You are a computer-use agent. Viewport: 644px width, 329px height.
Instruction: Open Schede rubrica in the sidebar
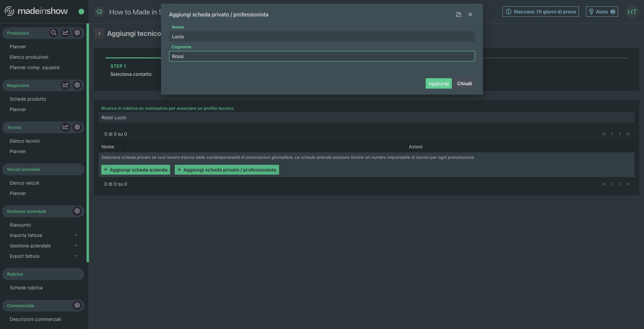tap(26, 288)
